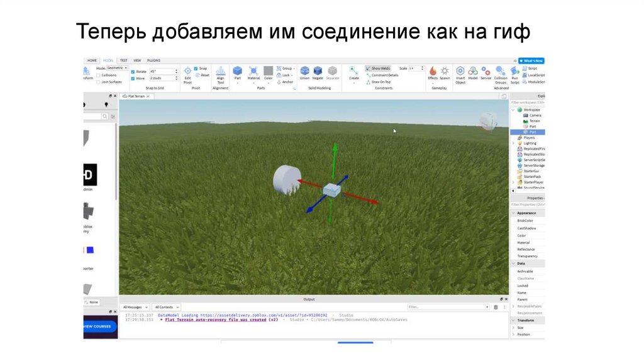Click the Negate solid modeling tool

(x=318, y=73)
